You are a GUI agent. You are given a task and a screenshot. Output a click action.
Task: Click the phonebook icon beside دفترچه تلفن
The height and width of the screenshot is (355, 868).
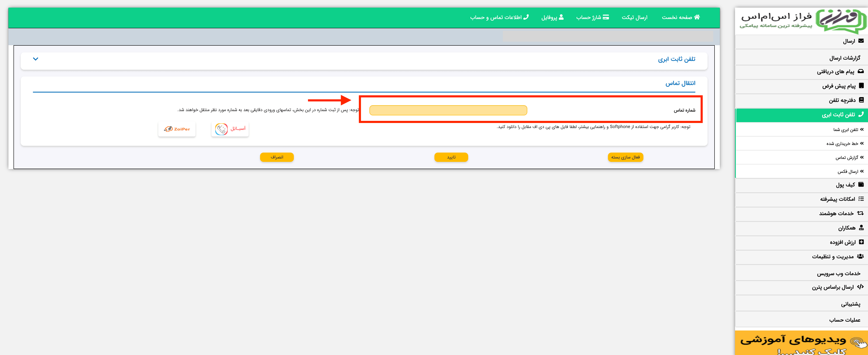tap(861, 100)
